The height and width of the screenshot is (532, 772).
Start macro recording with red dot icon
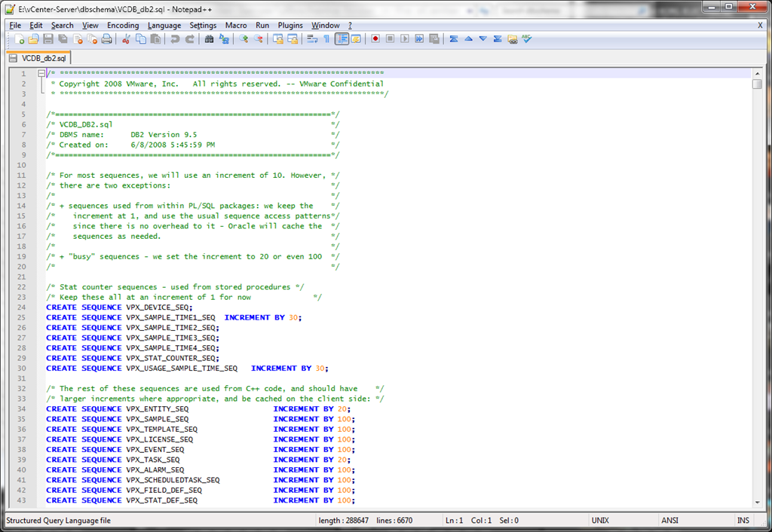tap(375, 39)
